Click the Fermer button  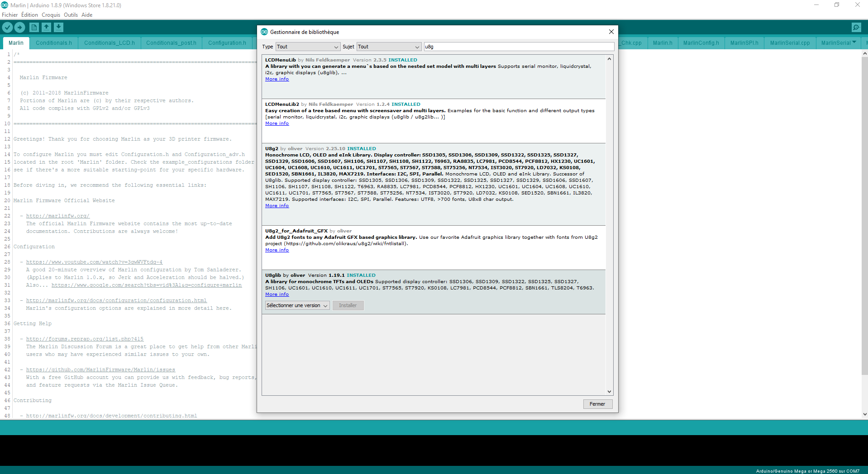(x=597, y=404)
